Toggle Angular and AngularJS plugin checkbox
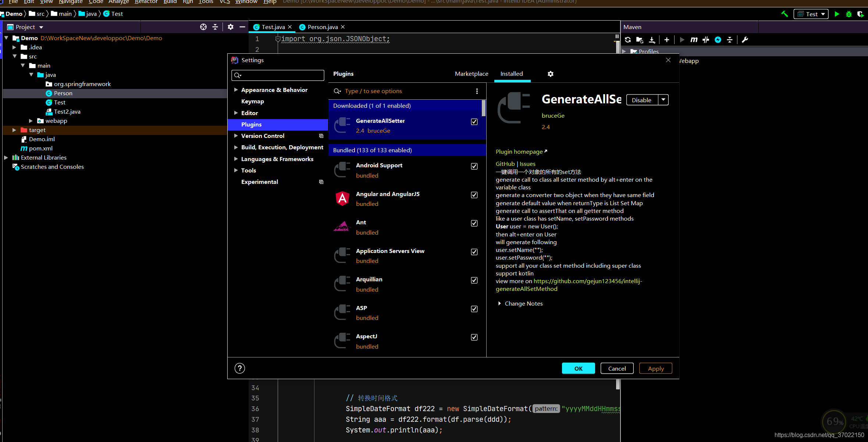The image size is (868, 442). (x=474, y=195)
